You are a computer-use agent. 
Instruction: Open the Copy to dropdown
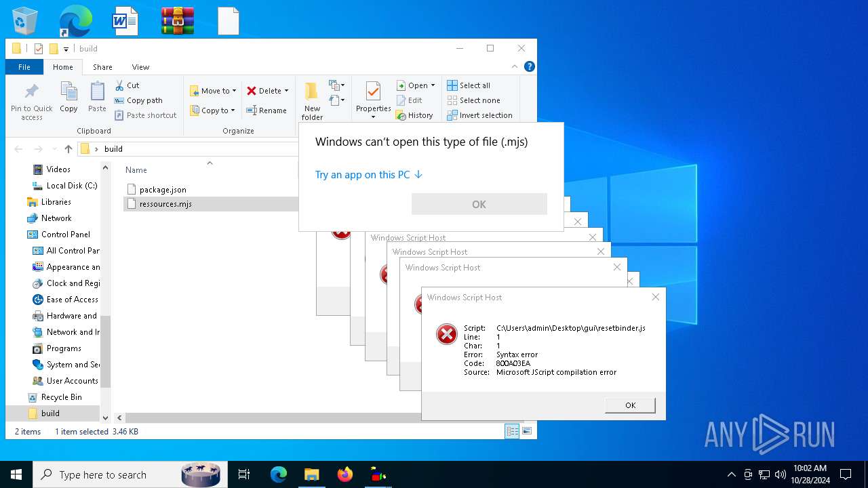(212, 110)
